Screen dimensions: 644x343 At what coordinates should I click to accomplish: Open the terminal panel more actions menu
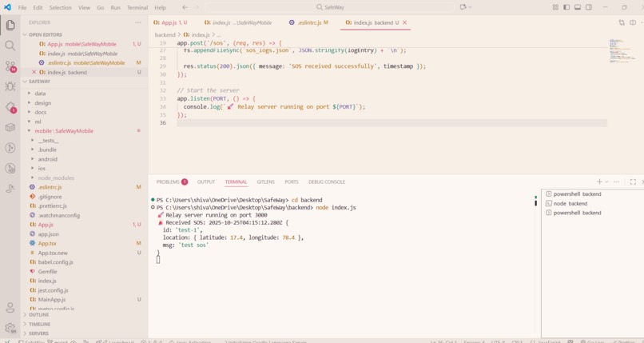(617, 181)
